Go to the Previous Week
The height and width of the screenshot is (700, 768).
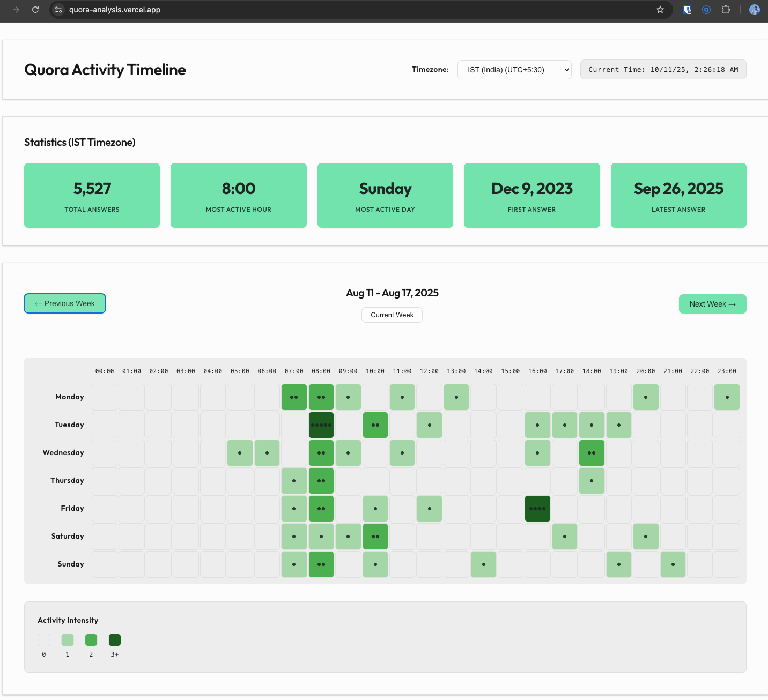pos(65,303)
